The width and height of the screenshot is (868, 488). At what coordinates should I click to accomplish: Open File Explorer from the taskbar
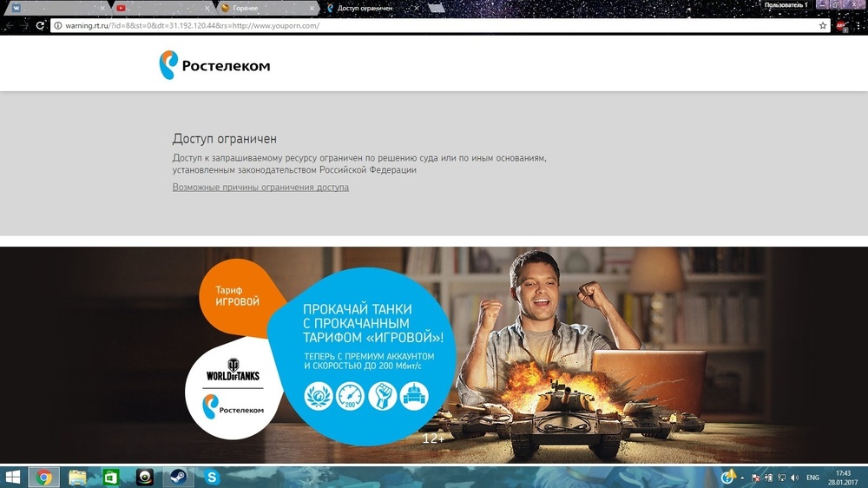pyautogui.click(x=77, y=477)
